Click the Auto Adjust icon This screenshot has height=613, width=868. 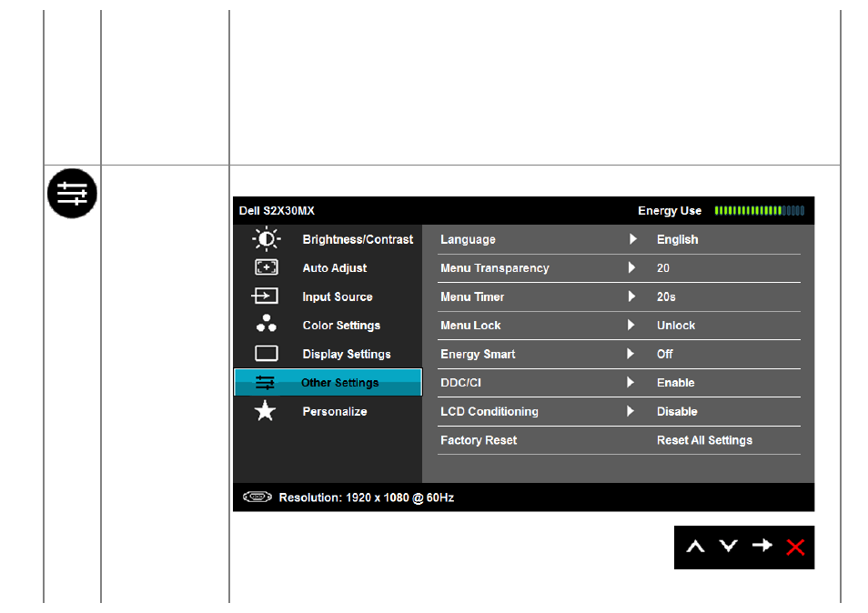coord(267,267)
